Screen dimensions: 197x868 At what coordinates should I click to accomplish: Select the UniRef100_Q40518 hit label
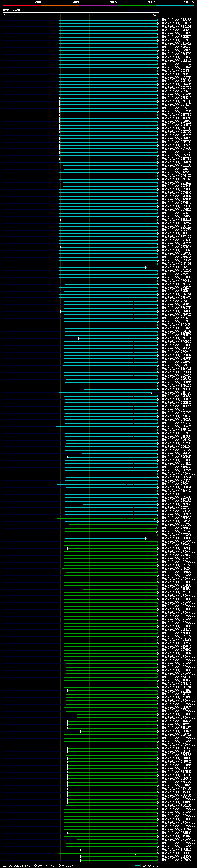tap(176, 172)
